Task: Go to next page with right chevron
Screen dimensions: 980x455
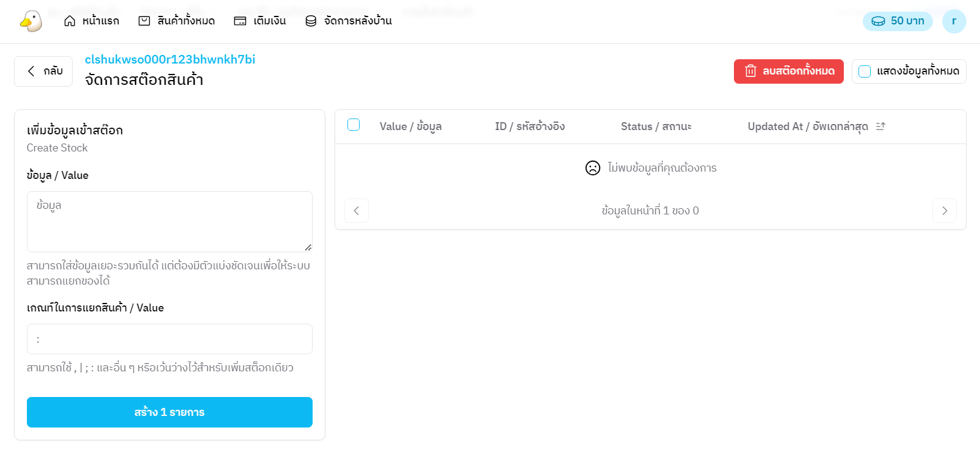Action: pyautogui.click(x=944, y=211)
